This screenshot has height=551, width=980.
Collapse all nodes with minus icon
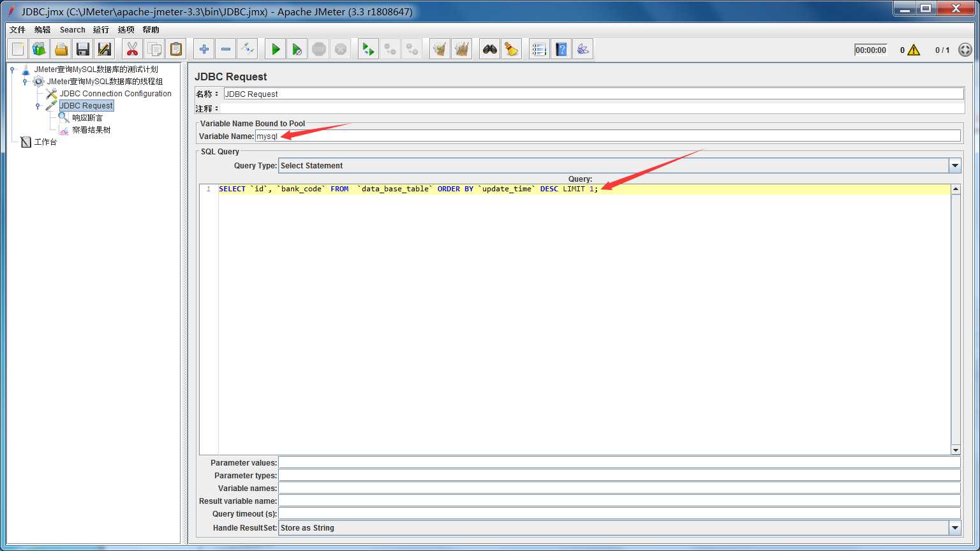225,49
